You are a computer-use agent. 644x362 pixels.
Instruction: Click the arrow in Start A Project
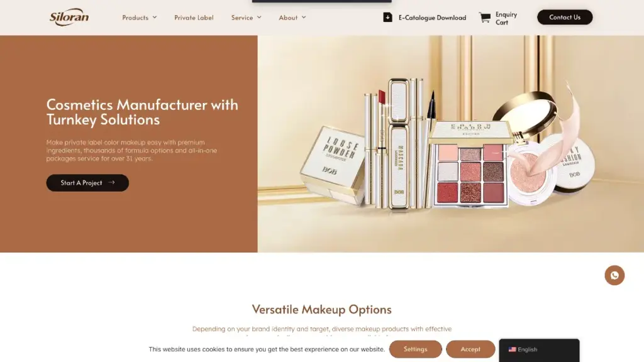(x=111, y=183)
